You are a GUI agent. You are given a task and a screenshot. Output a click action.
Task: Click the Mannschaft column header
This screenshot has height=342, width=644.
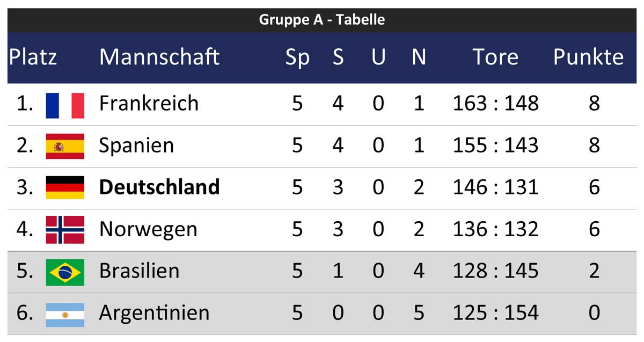159,57
